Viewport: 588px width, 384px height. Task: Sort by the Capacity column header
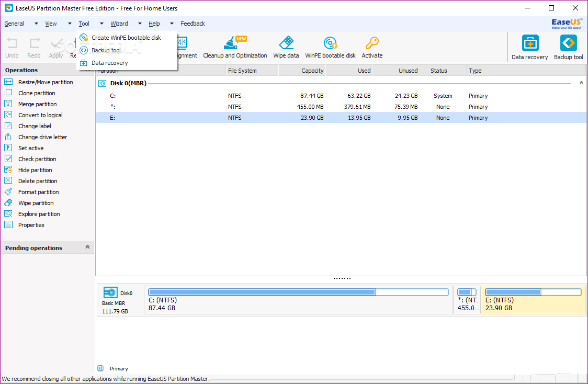pyautogui.click(x=302, y=71)
